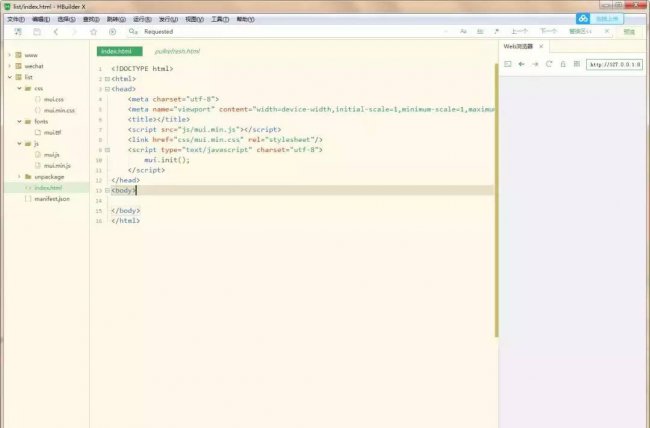Go back using the left chevron toolbar icon
The image size is (650, 428).
point(56,32)
